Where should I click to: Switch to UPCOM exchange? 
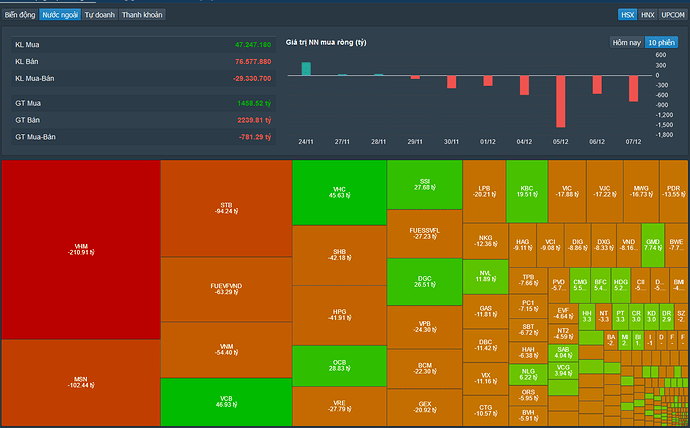click(x=672, y=15)
